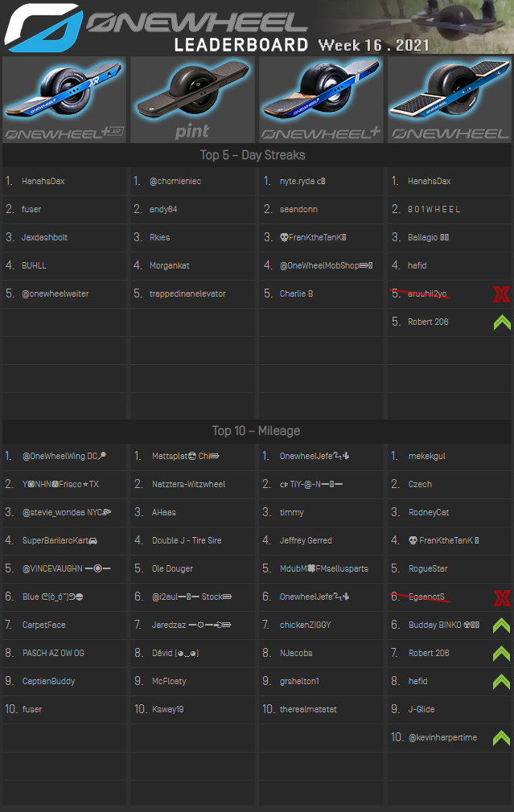Image resolution: width=514 pixels, height=812 pixels.
Task: Click the red X beside aruuhii2yo
Action: pyautogui.click(x=501, y=294)
